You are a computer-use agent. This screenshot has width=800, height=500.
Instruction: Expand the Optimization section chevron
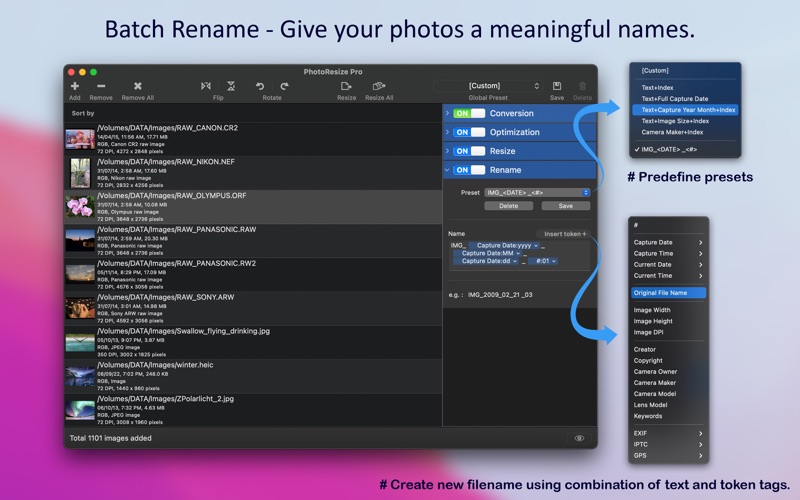447,132
